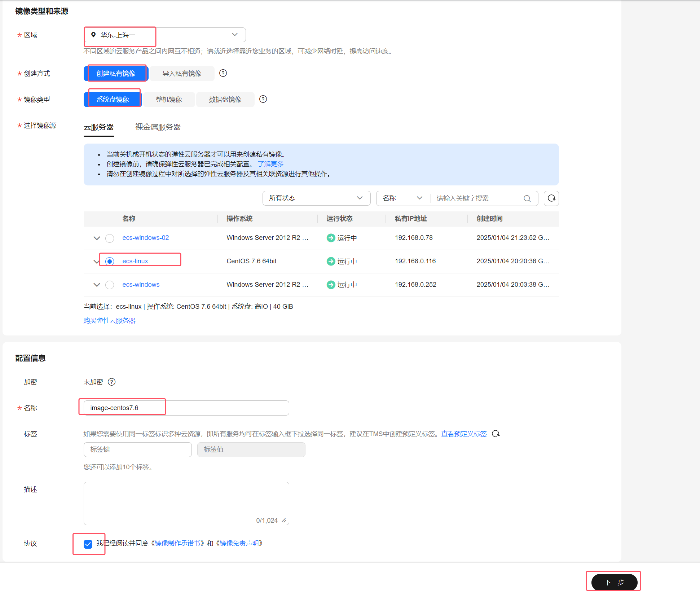Click the CentOS 7.6 64bit cell
This screenshot has width=700, height=597.
251,261
